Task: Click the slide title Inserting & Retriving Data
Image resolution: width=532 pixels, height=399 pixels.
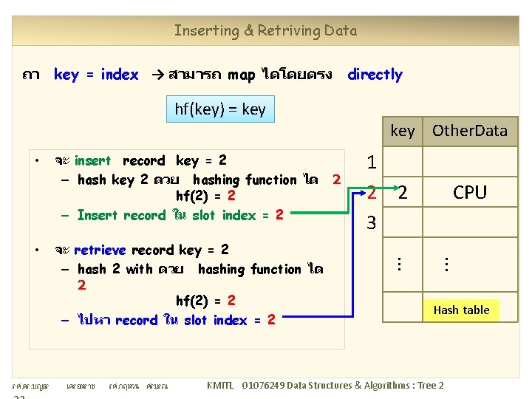Action: click(x=266, y=31)
